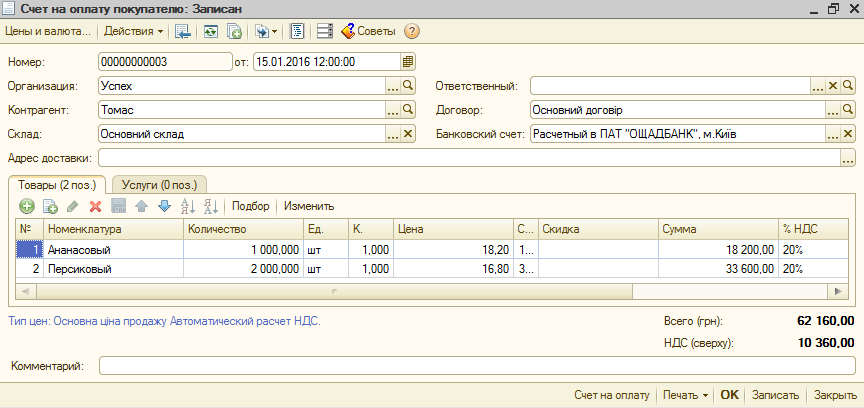Click the Комментарий input field
This screenshot has height=408, width=864.
[x=477, y=366]
